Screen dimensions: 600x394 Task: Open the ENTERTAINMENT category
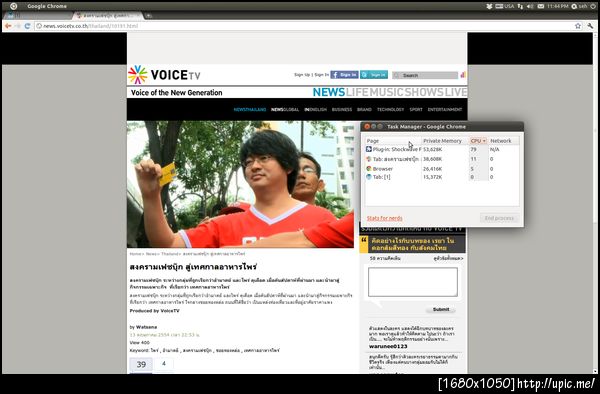(445, 109)
